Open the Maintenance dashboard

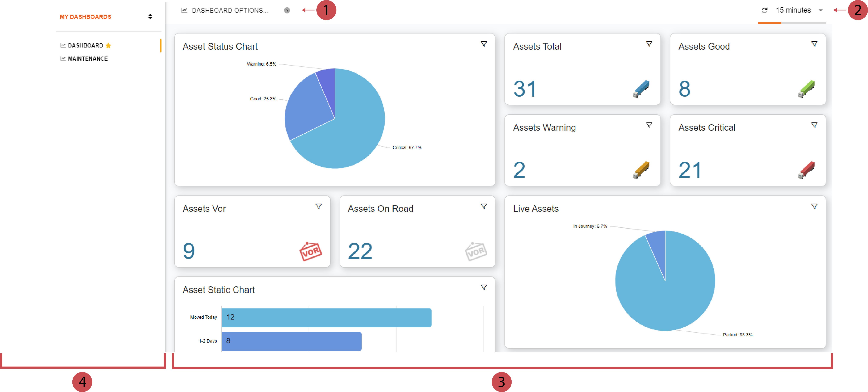(88, 59)
